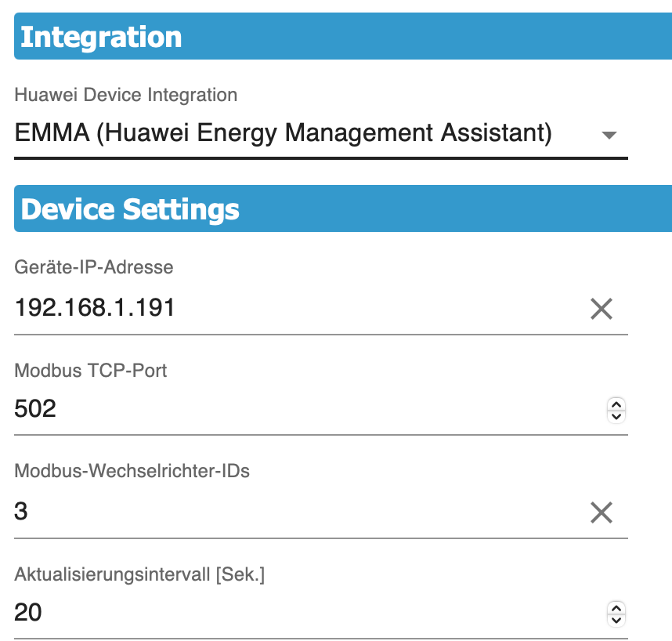The height and width of the screenshot is (641, 672).
Task: Decrease Modbus TCP-Port with down arrow
Action: pyautogui.click(x=616, y=415)
